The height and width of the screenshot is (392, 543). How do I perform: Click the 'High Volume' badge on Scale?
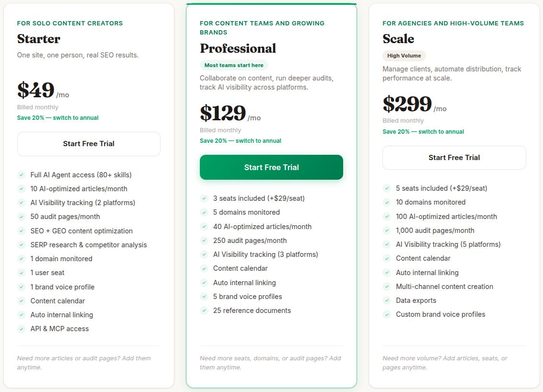coord(404,56)
